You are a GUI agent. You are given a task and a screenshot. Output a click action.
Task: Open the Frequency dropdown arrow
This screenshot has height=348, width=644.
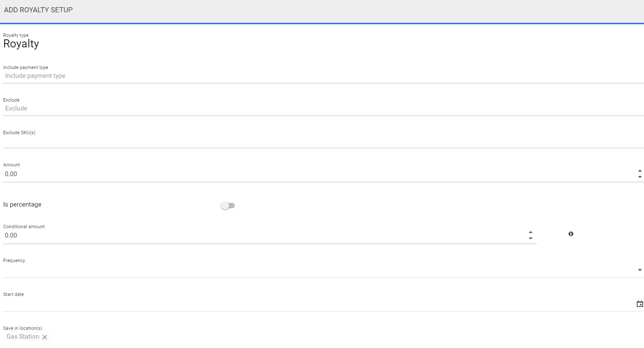pyautogui.click(x=640, y=270)
